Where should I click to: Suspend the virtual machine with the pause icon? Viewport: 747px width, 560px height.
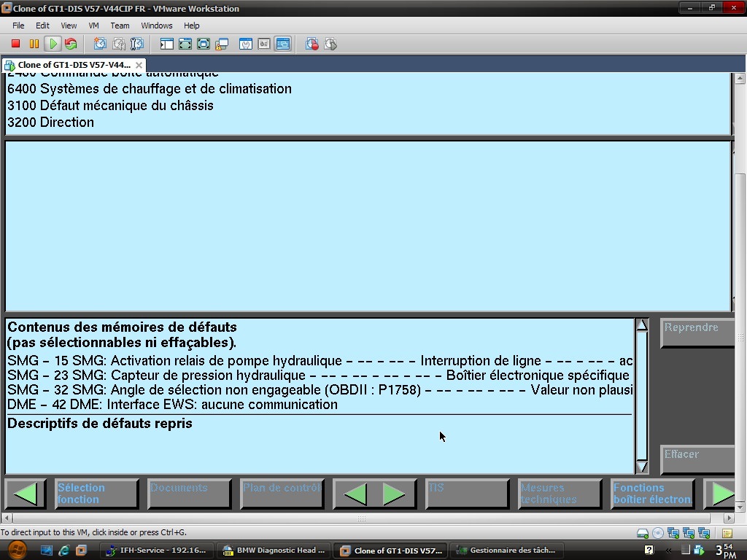tap(34, 44)
